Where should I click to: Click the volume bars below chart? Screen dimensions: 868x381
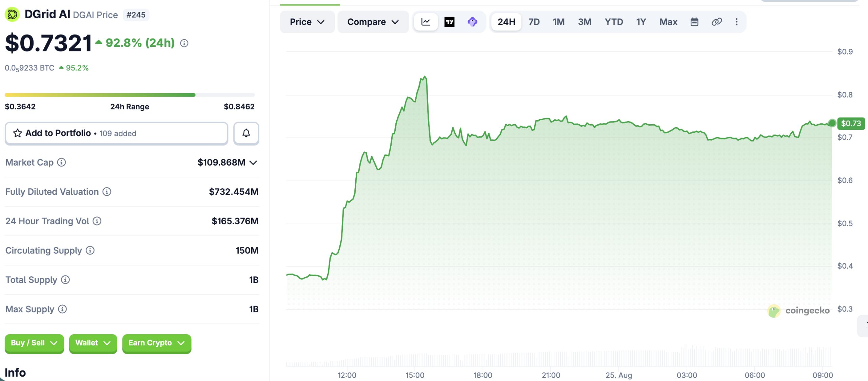point(559,356)
